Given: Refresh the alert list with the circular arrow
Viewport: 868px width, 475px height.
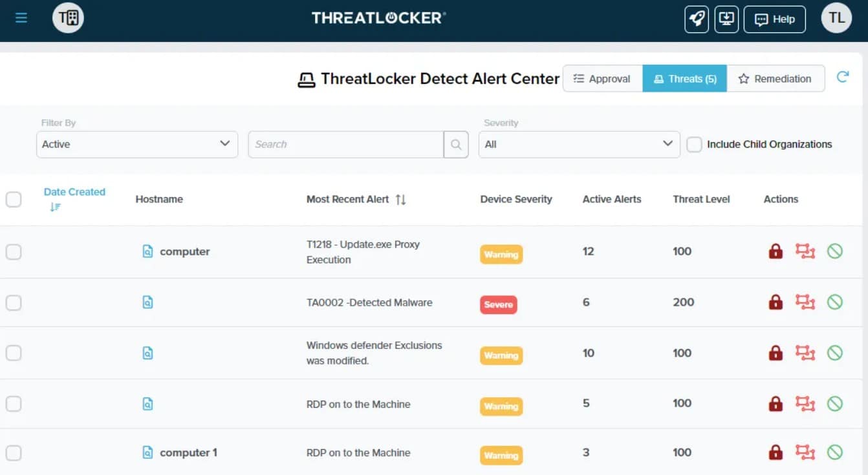Looking at the screenshot, I should (843, 76).
